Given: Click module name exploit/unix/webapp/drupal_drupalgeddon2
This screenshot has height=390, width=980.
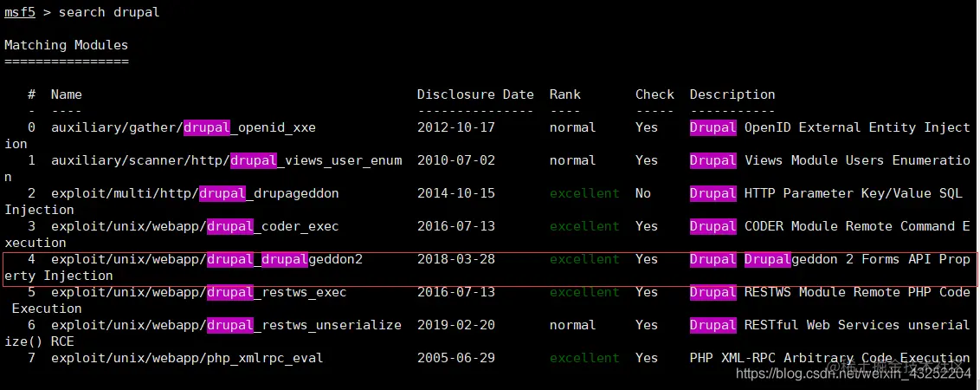Looking at the screenshot, I should click(207, 259).
